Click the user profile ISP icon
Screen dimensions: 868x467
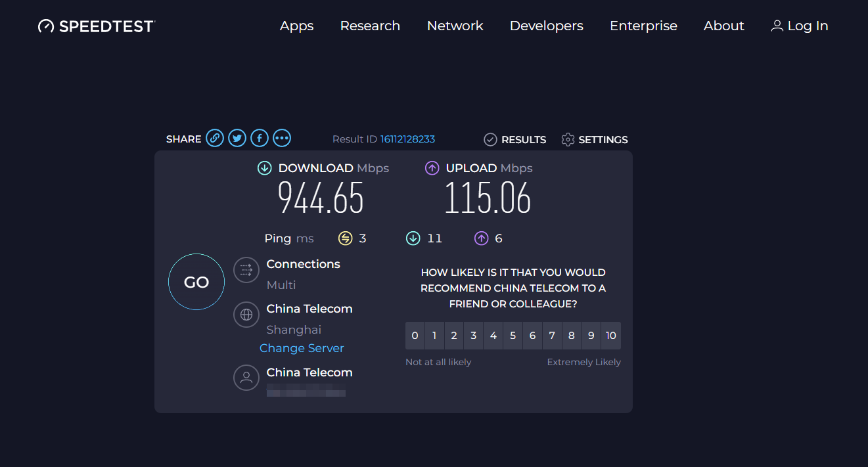click(x=246, y=378)
